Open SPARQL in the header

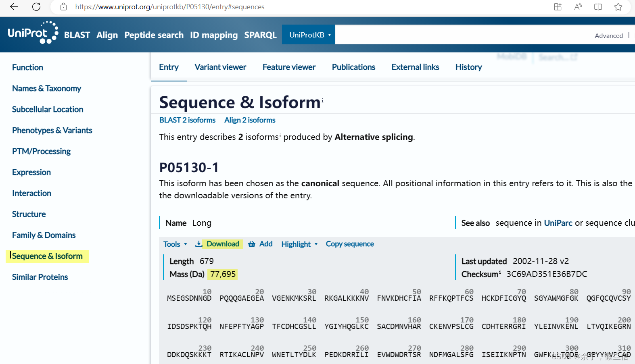click(x=260, y=35)
